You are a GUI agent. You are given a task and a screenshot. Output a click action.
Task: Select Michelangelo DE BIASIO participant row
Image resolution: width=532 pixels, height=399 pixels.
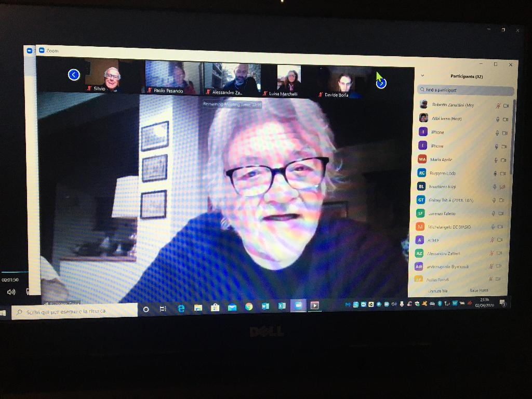(x=459, y=227)
